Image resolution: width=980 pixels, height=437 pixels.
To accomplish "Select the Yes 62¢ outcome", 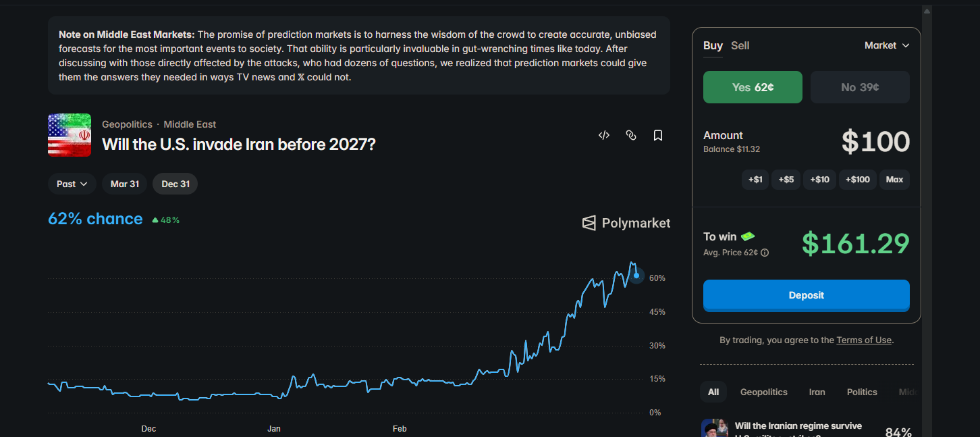I will point(753,87).
